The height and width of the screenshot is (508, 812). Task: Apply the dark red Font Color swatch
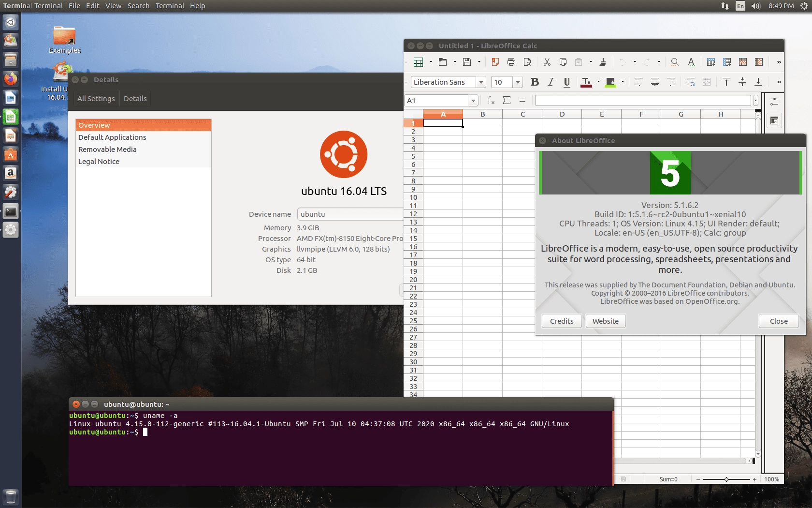click(586, 82)
